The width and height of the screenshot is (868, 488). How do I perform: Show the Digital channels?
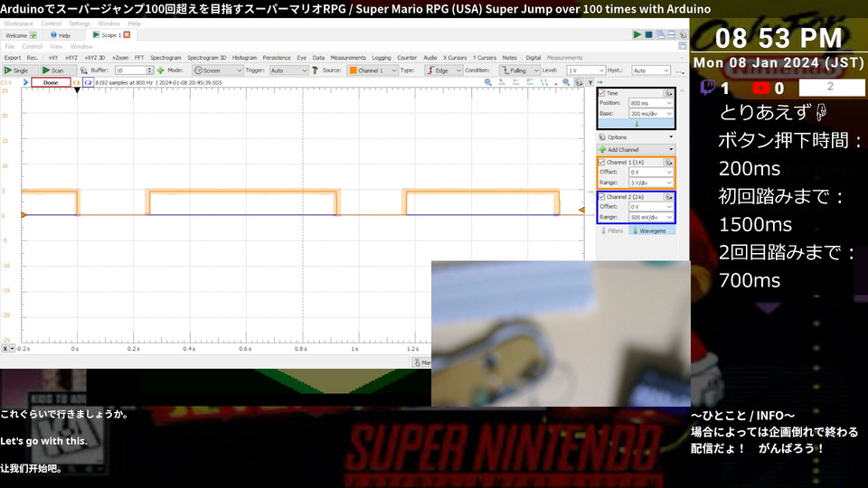(x=533, y=58)
